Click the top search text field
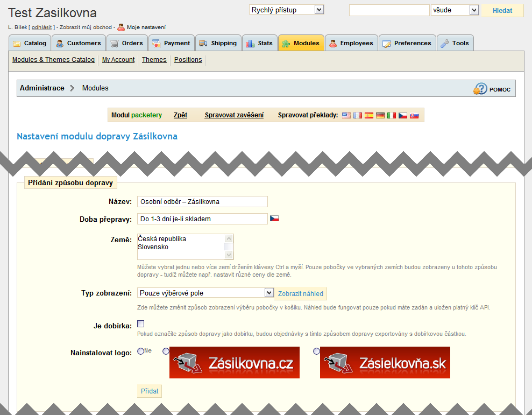Image resolution: width=532 pixels, height=415 pixels. click(x=389, y=10)
